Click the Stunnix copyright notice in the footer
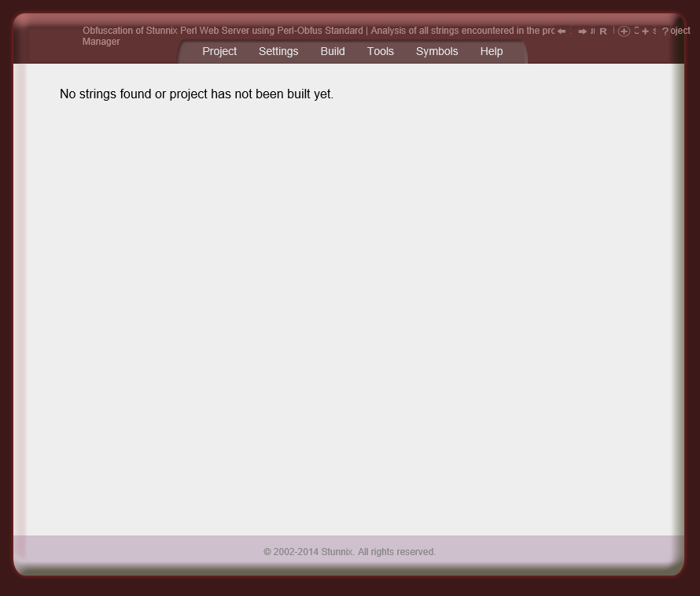Image resolution: width=700 pixels, height=596 pixels. [349, 551]
